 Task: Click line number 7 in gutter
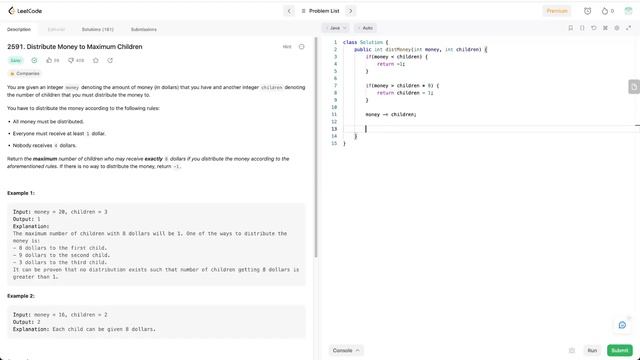pyautogui.click(x=336, y=86)
